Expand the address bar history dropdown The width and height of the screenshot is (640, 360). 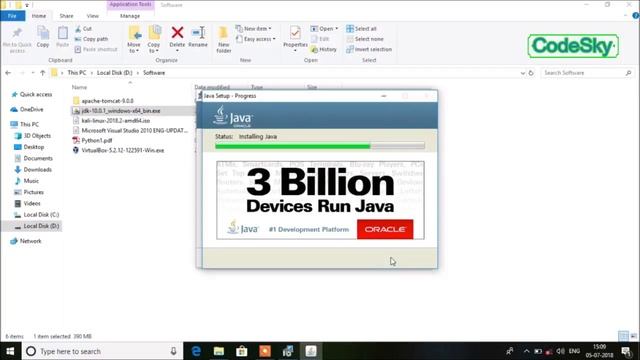pyautogui.click(x=522, y=73)
